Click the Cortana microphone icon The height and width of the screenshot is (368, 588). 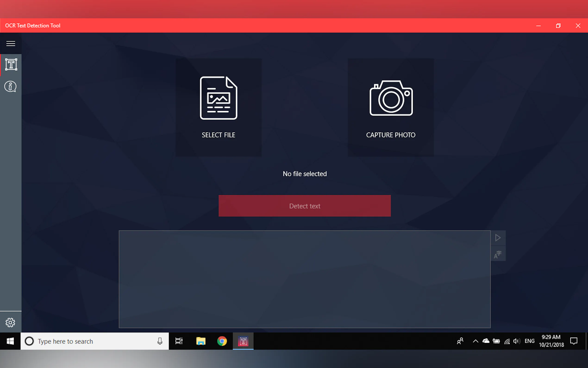pyautogui.click(x=160, y=341)
